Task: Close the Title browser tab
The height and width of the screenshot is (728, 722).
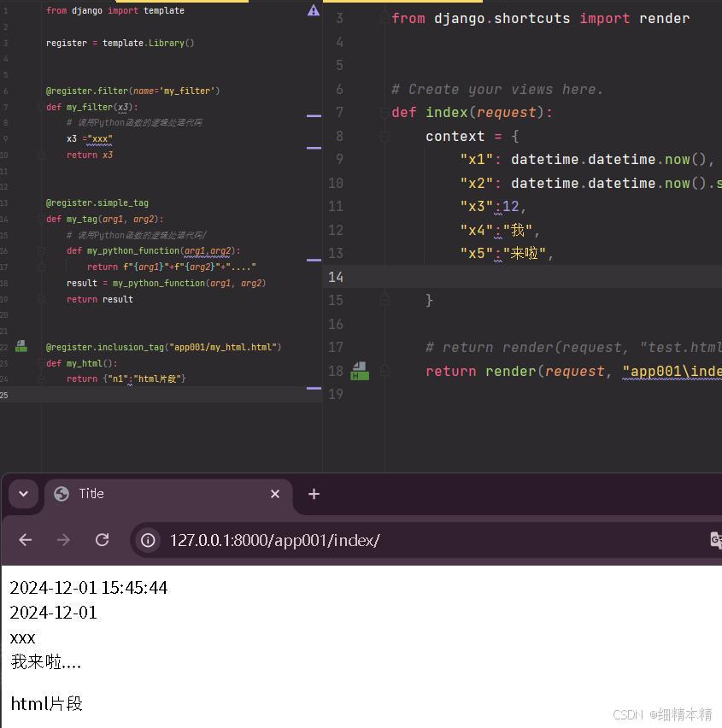Action: pos(275,494)
